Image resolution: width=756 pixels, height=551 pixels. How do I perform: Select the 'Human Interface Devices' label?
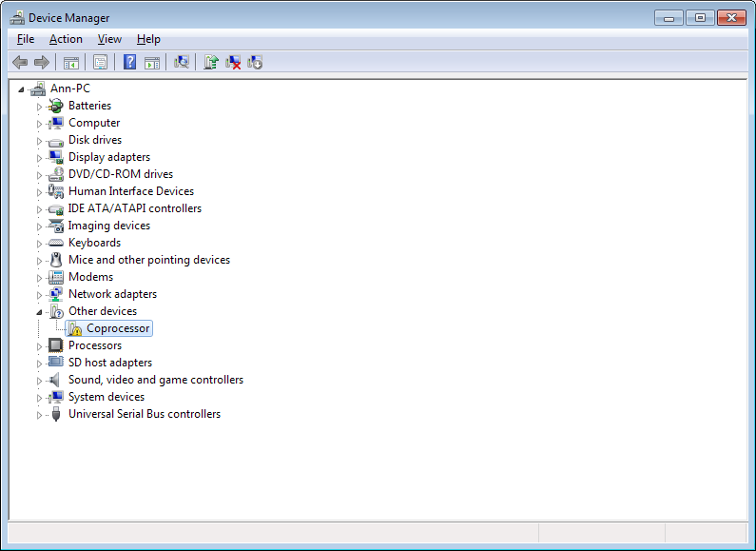pyautogui.click(x=131, y=191)
